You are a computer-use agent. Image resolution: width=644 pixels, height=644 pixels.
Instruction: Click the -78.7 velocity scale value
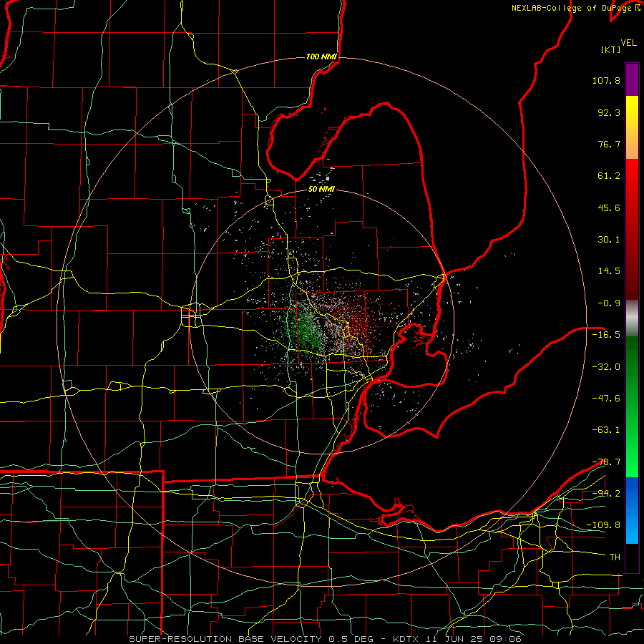coord(606,462)
